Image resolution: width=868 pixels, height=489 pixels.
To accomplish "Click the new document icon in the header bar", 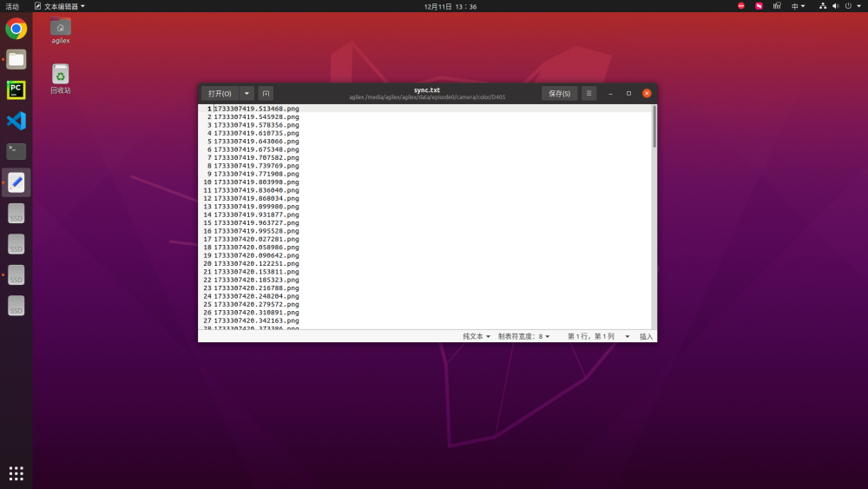I will click(266, 93).
